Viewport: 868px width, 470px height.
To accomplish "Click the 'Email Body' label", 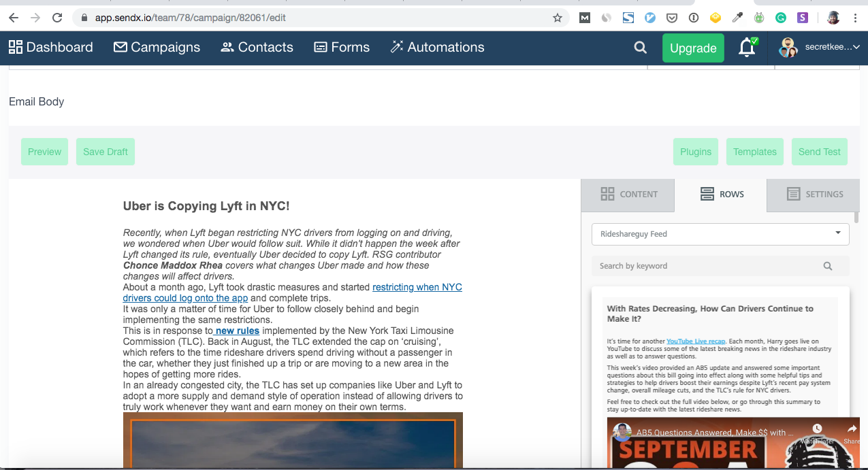I will [x=37, y=101].
